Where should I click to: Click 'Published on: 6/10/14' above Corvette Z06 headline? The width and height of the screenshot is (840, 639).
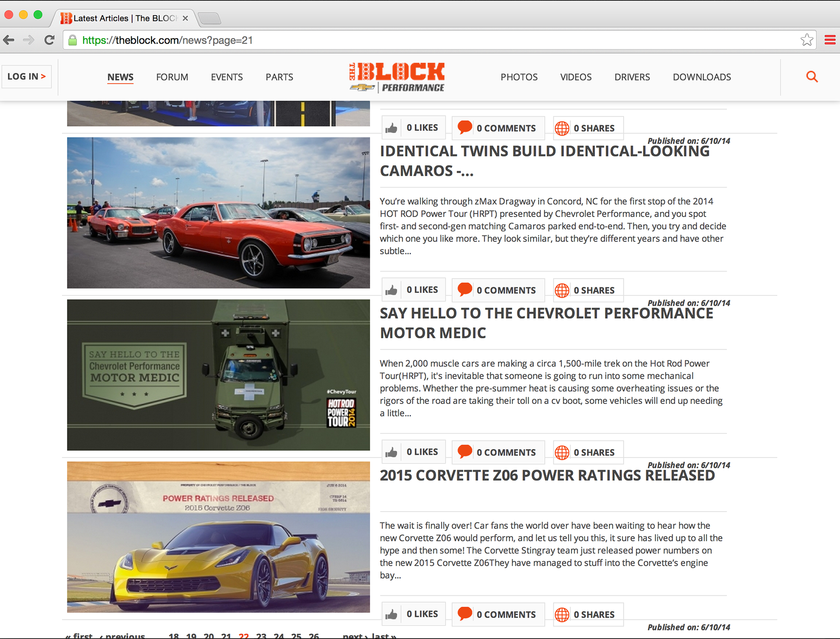689,465
